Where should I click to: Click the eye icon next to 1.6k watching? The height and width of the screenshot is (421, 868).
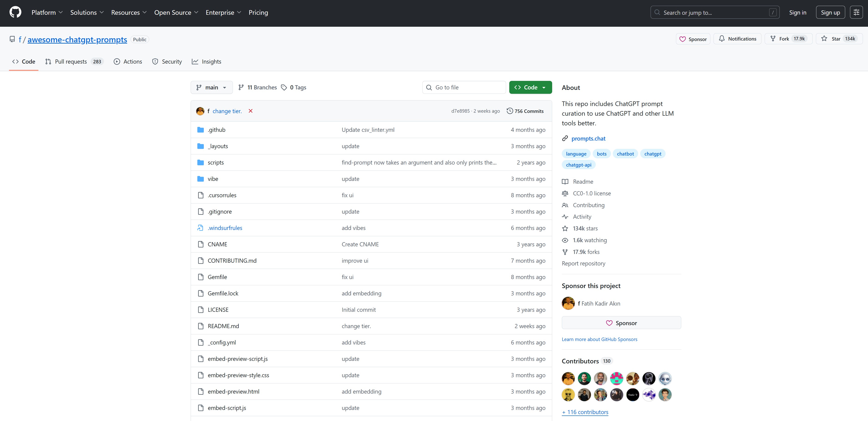coord(565,241)
